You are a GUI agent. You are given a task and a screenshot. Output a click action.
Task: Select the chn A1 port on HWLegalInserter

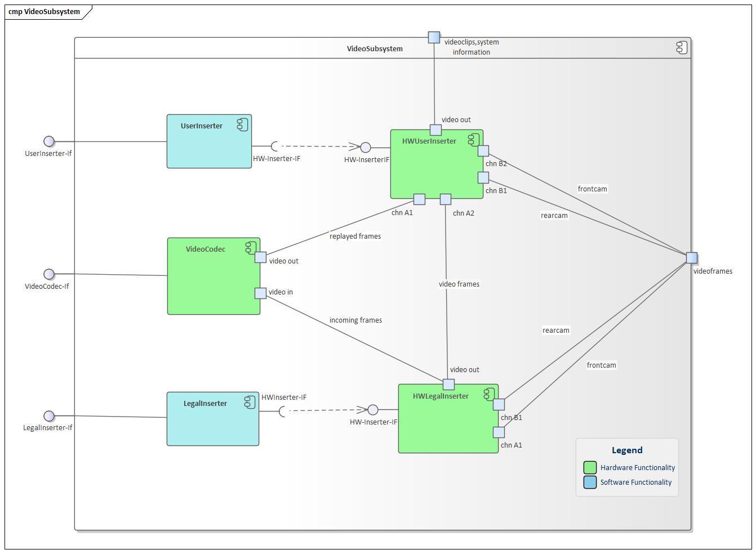click(x=499, y=432)
